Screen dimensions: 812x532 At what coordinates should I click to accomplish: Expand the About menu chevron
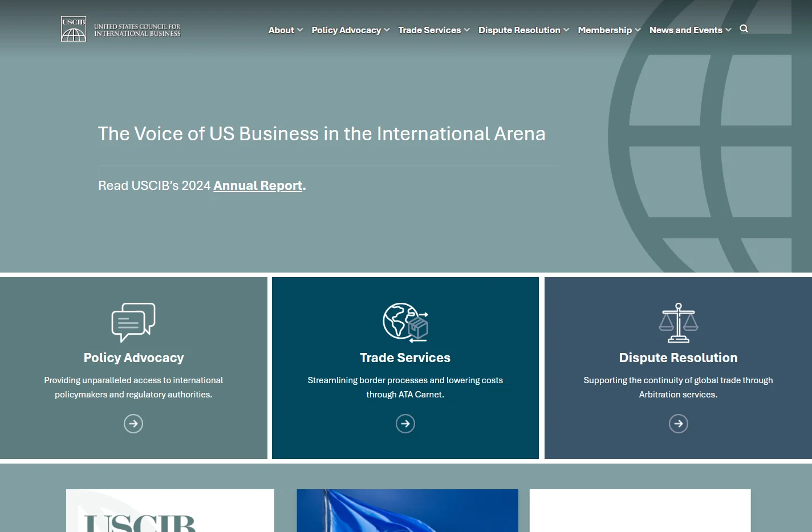coord(300,30)
